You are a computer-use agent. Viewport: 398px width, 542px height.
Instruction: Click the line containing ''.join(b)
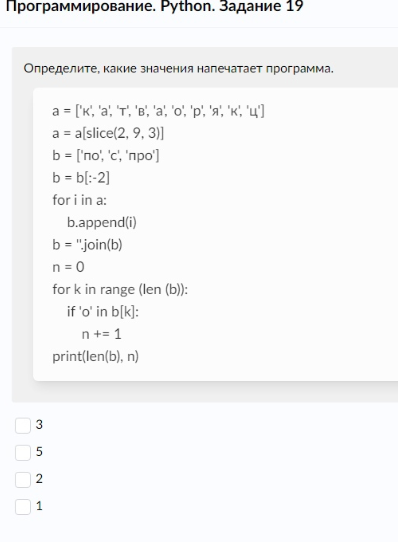(x=87, y=245)
